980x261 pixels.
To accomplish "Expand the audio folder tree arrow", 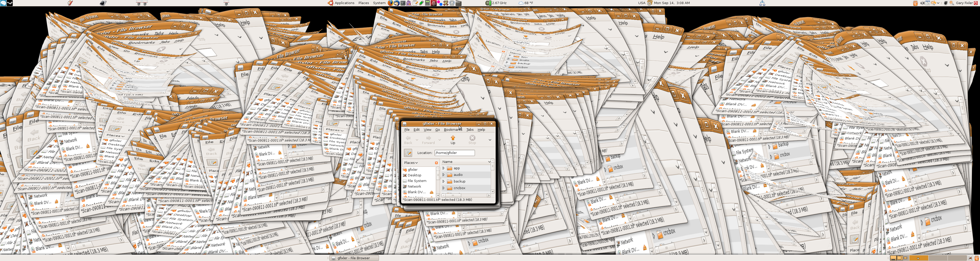I will (x=443, y=175).
